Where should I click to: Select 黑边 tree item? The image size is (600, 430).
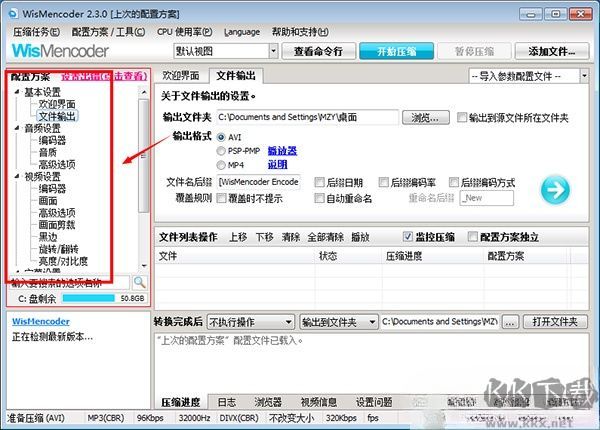(x=48, y=237)
